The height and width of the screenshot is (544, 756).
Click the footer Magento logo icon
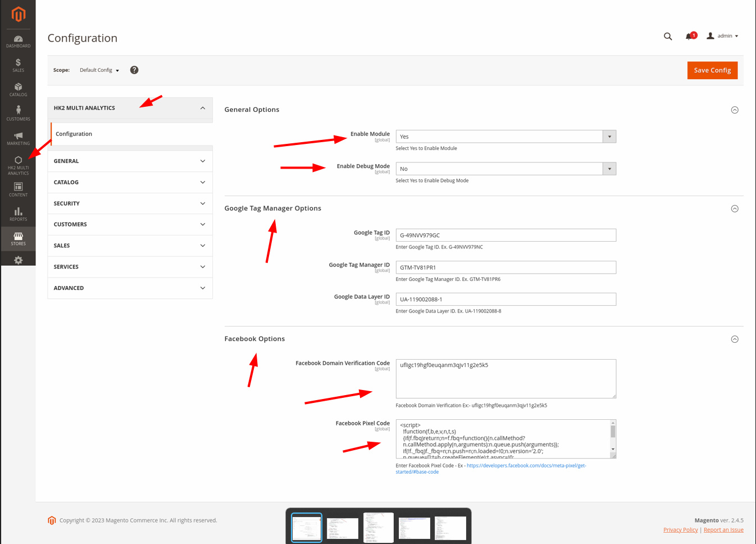tap(52, 520)
